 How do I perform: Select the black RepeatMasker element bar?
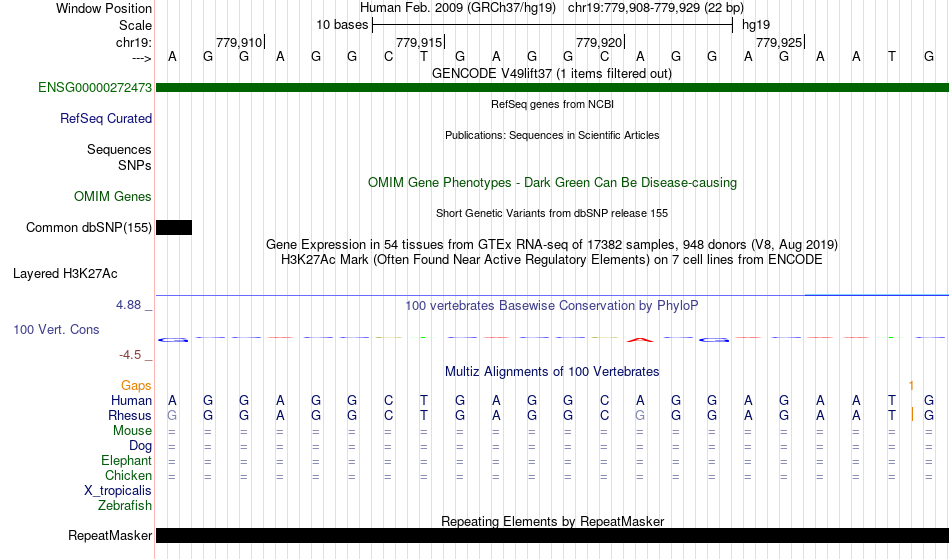[x=552, y=535]
